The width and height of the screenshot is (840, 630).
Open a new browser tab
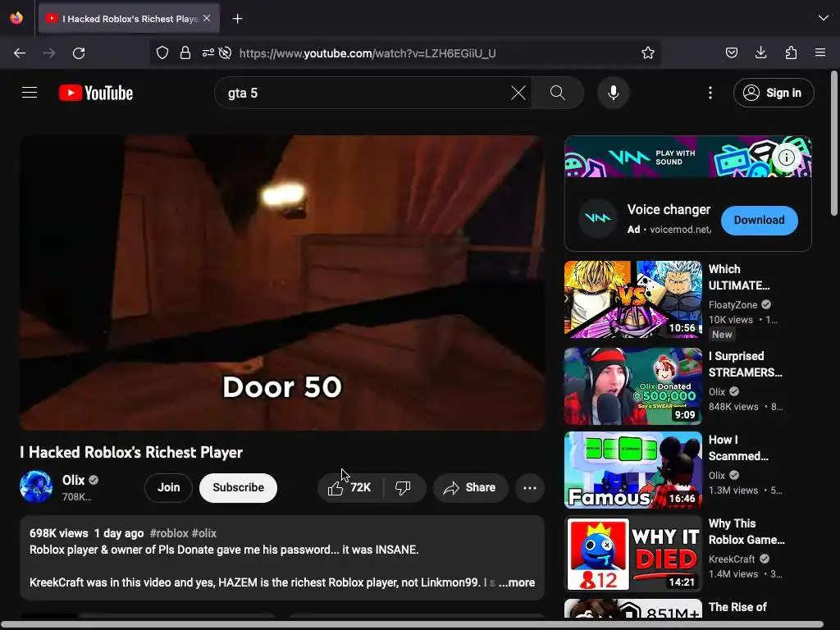[237, 19]
